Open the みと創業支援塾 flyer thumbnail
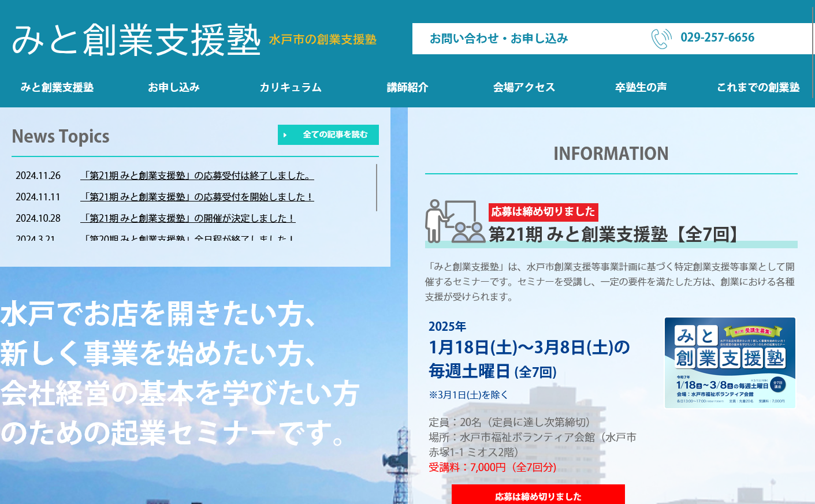 [730, 363]
